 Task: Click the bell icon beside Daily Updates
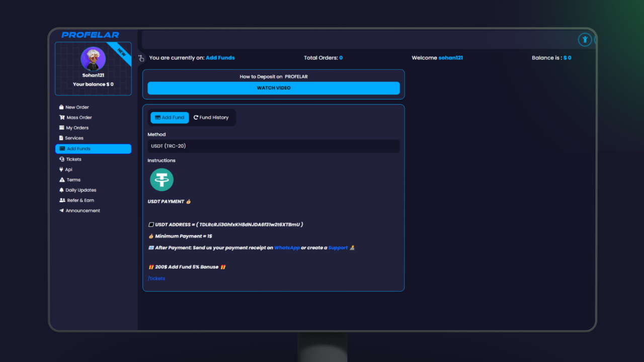pyautogui.click(x=61, y=190)
